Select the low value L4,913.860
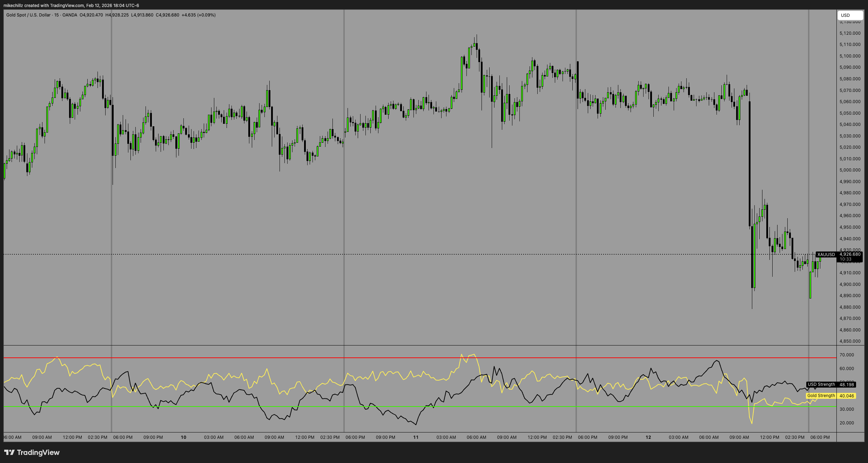Viewport: 868px width, 463px height. click(x=142, y=15)
